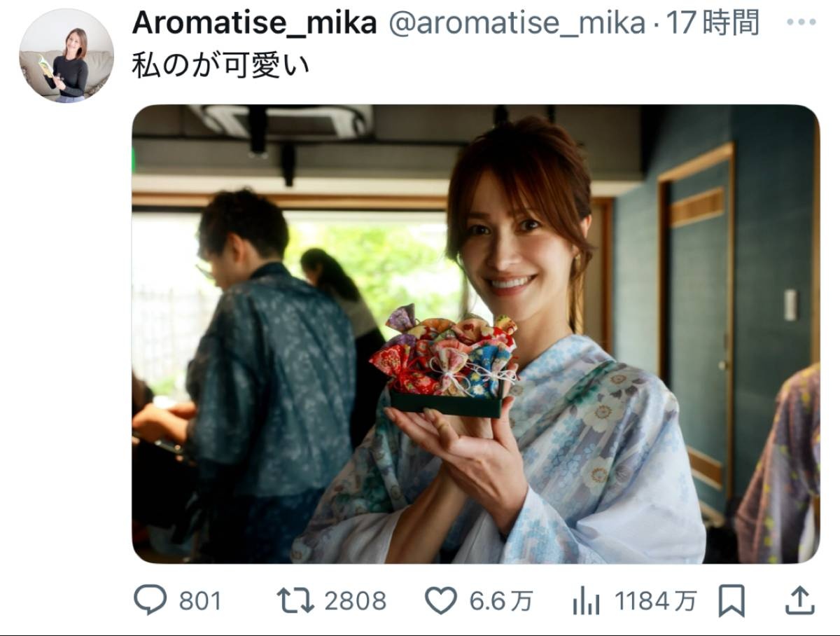840x636 pixels.
Task: Open the attached photo of smiling woman
Action: [x=475, y=334]
